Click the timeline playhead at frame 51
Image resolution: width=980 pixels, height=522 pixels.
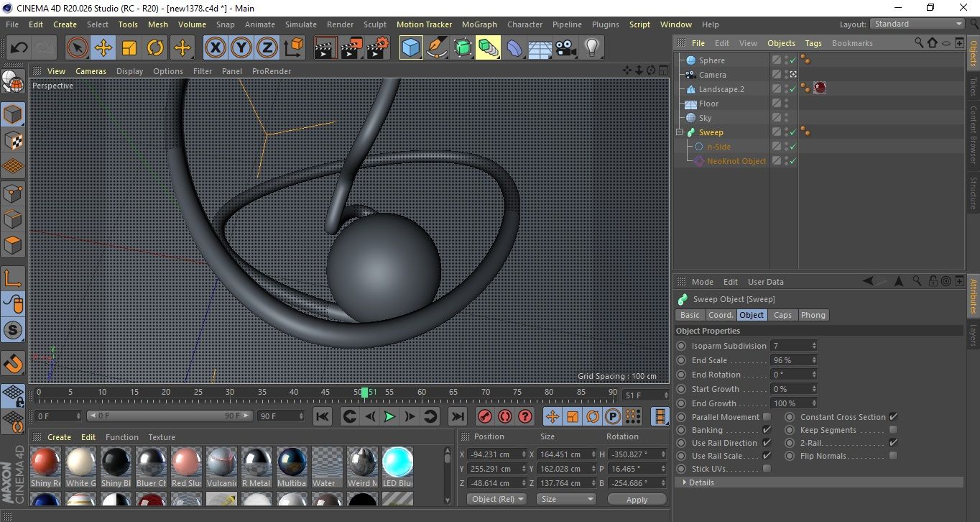coord(365,393)
